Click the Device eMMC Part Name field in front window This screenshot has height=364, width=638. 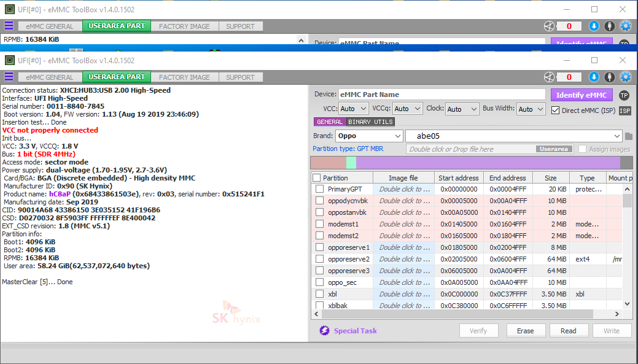[442, 95]
